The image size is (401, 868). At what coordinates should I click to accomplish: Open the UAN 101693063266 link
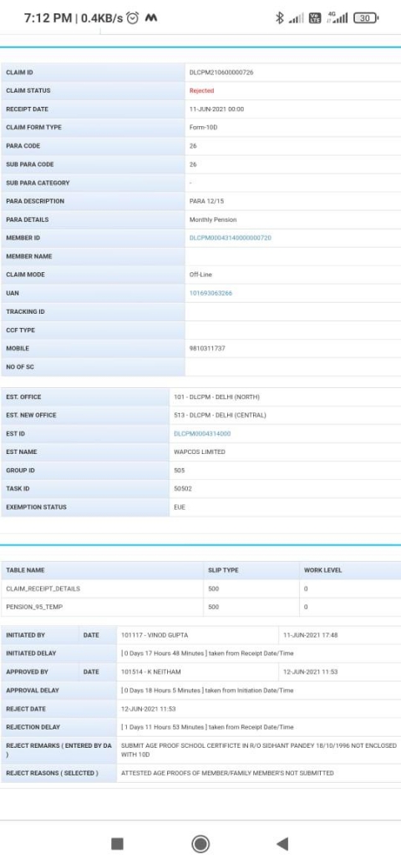coord(211,294)
